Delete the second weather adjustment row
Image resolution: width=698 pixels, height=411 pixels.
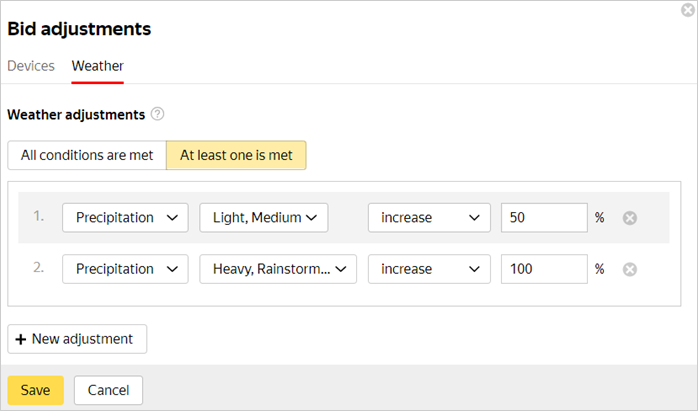[630, 269]
